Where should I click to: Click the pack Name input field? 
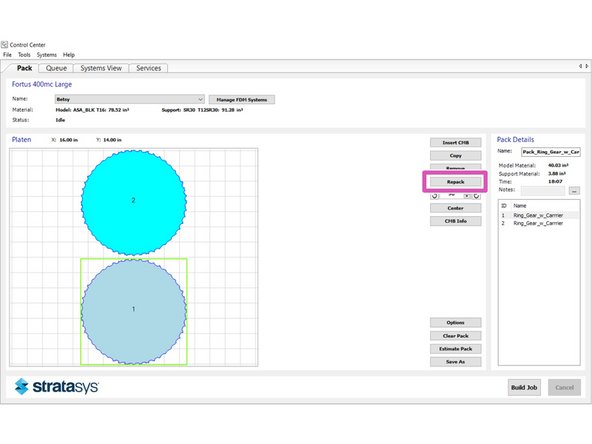coord(551,152)
